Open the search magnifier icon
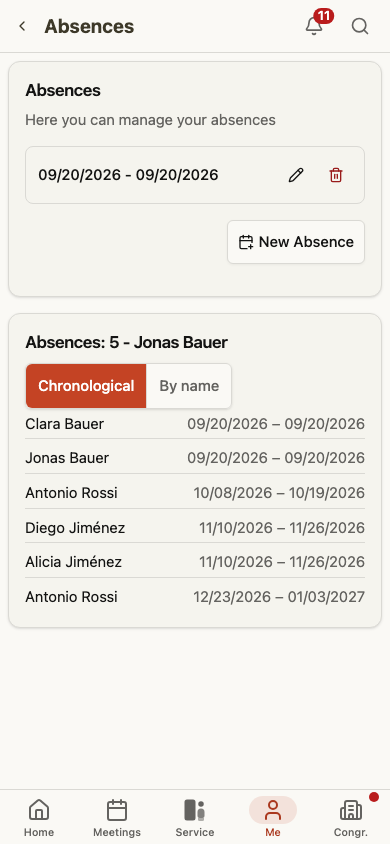The width and height of the screenshot is (390, 844). click(x=360, y=26)
